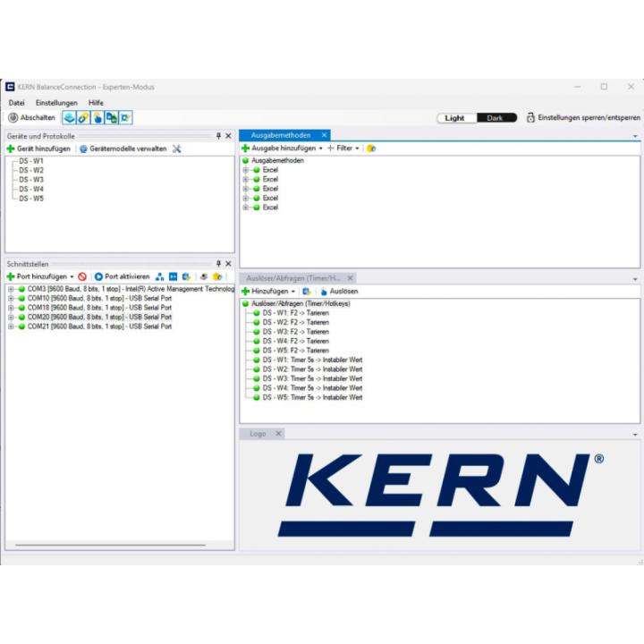The image size is (644, 644).
Task: Click the horizontal scrollbar in Schnittstellen panel
Action: (110, 545)
